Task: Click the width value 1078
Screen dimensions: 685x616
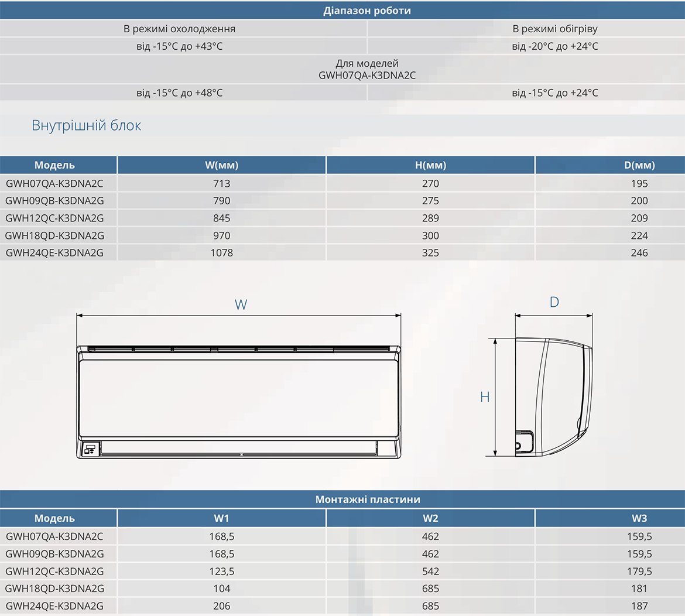Action: pyautogui.click(x=221, y=252)
